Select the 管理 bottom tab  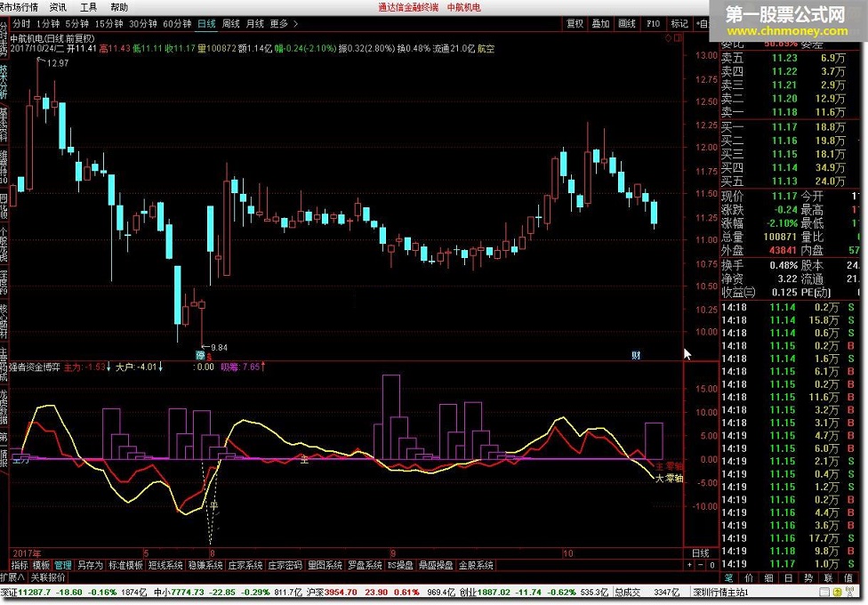[63, 566]
